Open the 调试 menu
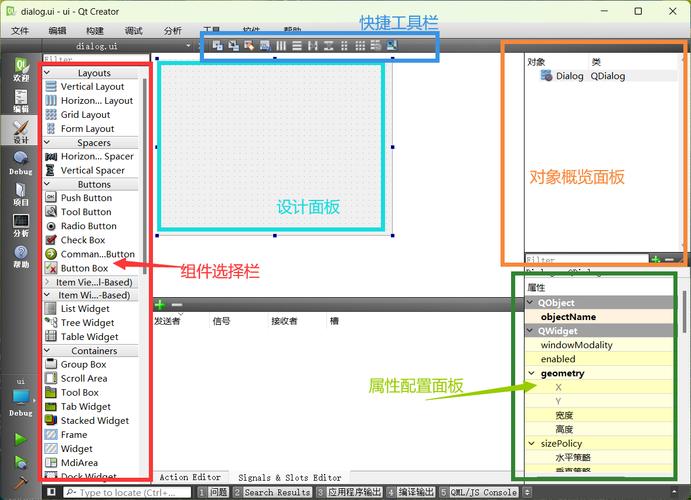 tap(134, 30)
